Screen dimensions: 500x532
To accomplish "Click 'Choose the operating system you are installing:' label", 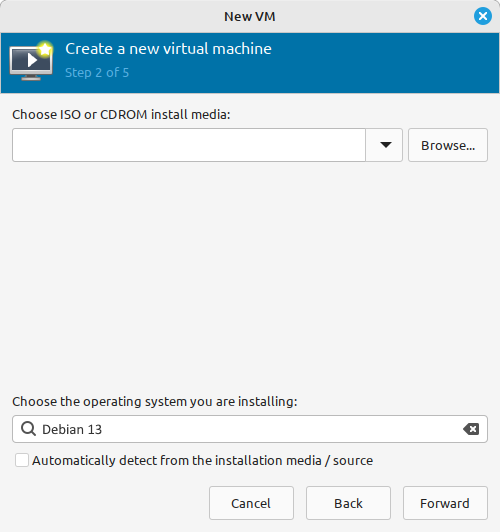I will pyautogui.click(x=155, y=402).
